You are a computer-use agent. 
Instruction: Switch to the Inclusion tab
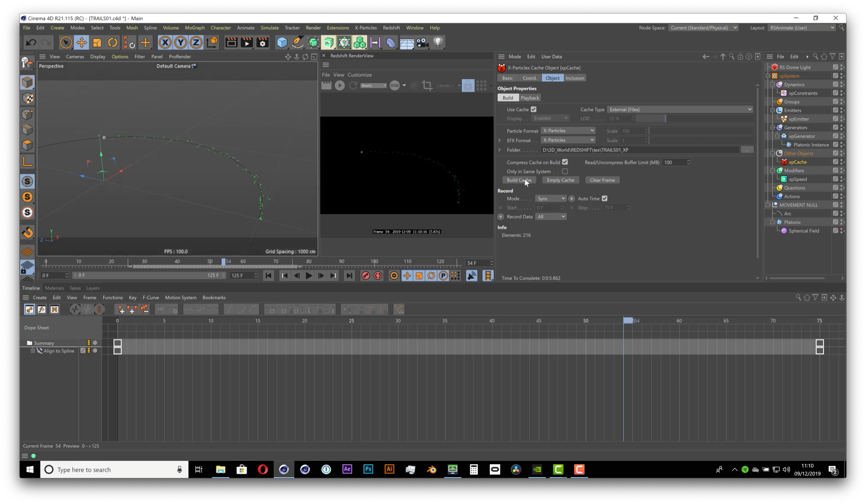(575, 78)
